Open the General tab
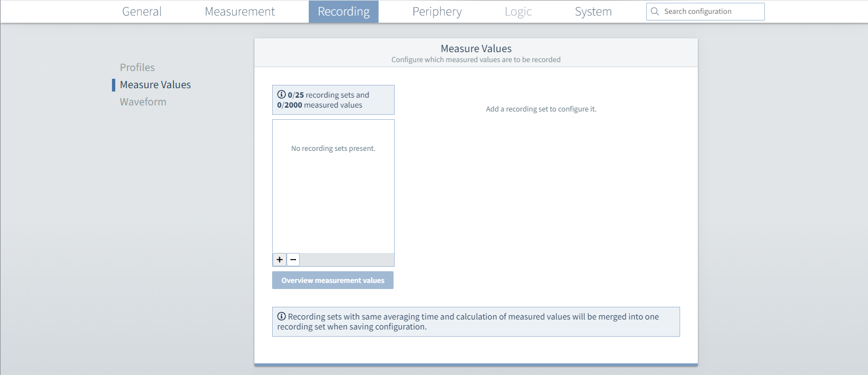The image size is (868, 375). pyautogui.click(x=142, y=12)
